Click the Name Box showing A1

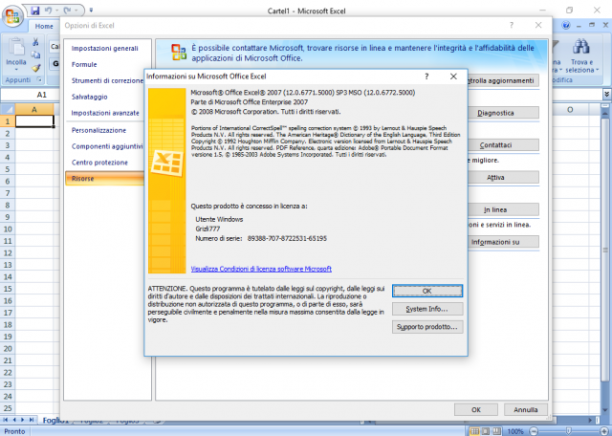[31, 94]
